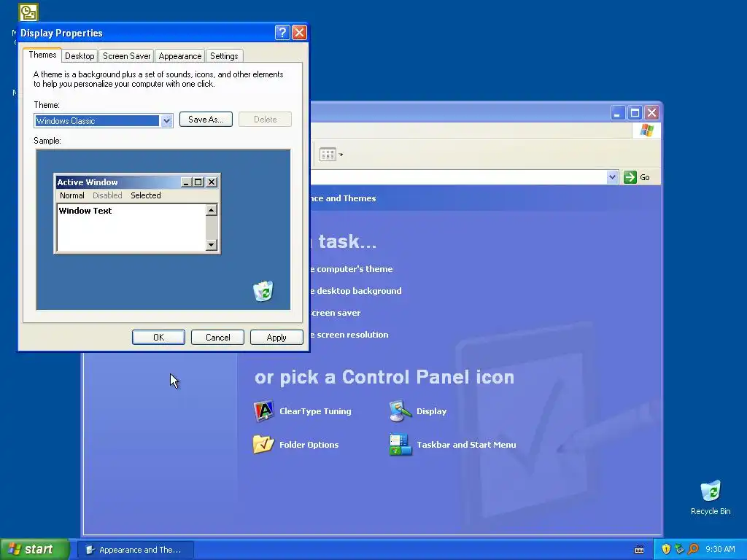747x560 pixels.
Task: Click the Window Text area in sample
Action: coord(131,227)
